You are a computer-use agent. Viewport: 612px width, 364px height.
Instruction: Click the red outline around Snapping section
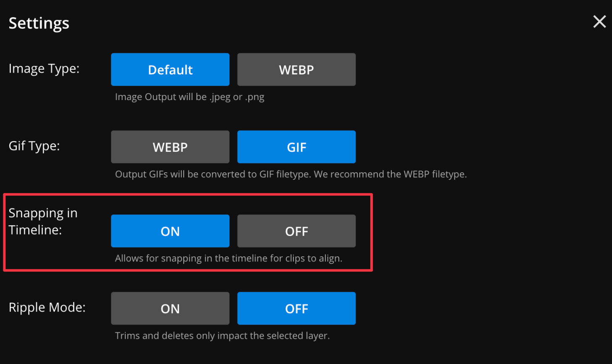coord(188,194)
